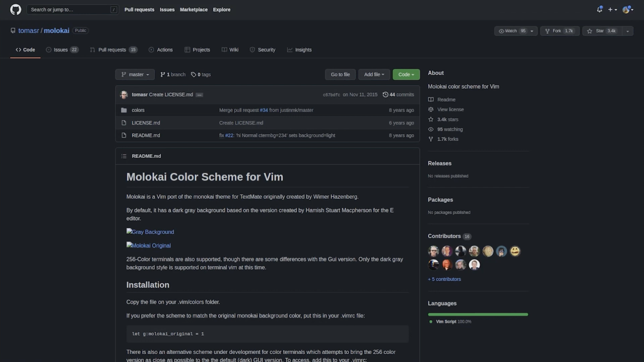Switch to the Code tab
The width and height of the screenshot is (644, 362).
tap(25, 50)
